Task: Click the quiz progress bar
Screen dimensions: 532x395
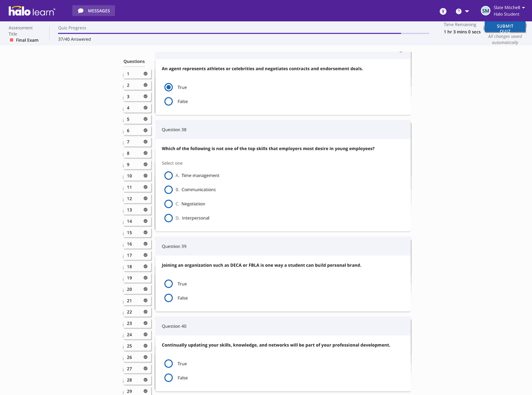Action: (x=243, y=33)
